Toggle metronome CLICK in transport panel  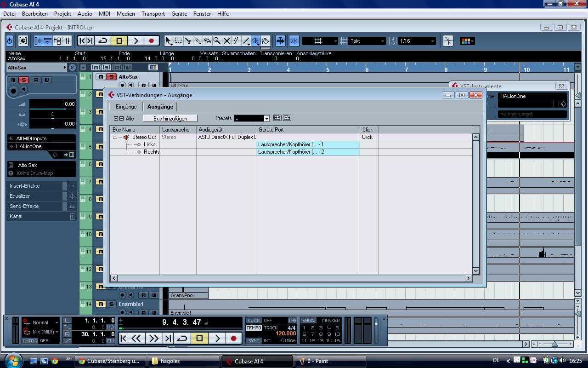(x=254, y=320)
